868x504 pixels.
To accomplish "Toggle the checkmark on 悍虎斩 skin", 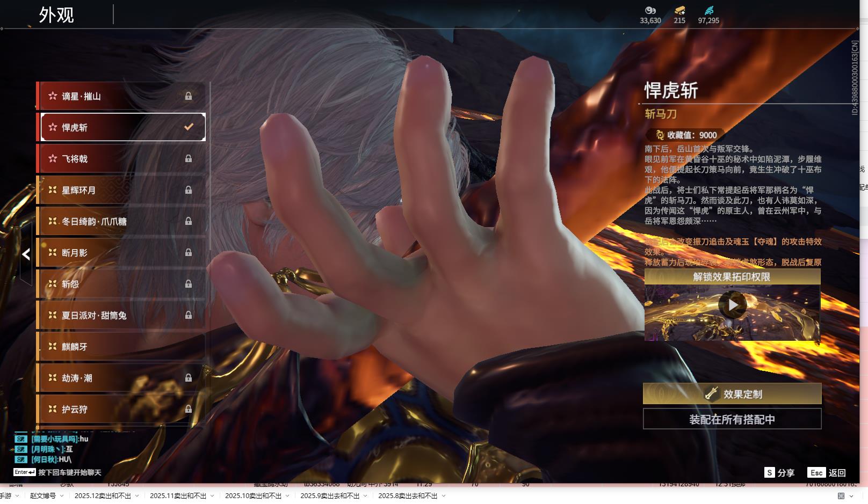I will click(x=189, y=127).
